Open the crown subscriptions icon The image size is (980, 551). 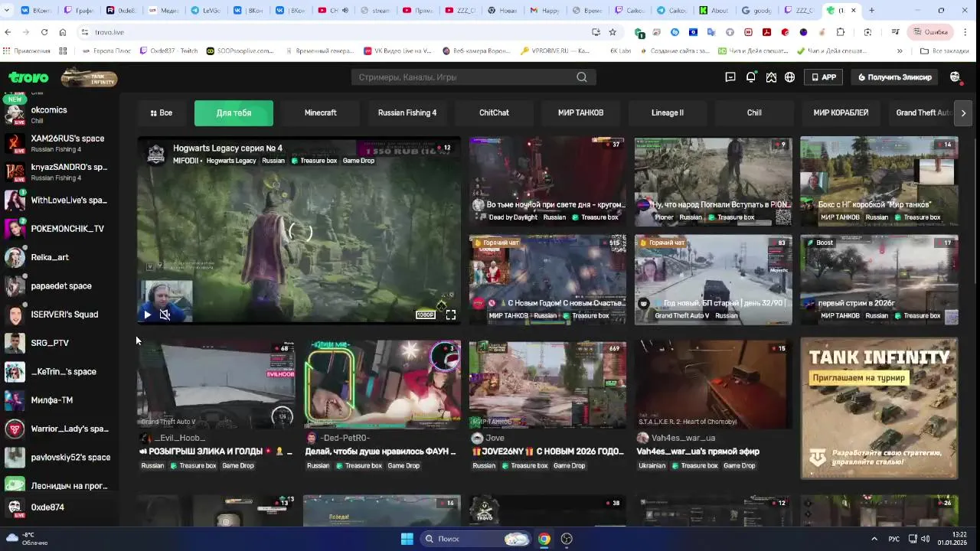click(771, 77)
